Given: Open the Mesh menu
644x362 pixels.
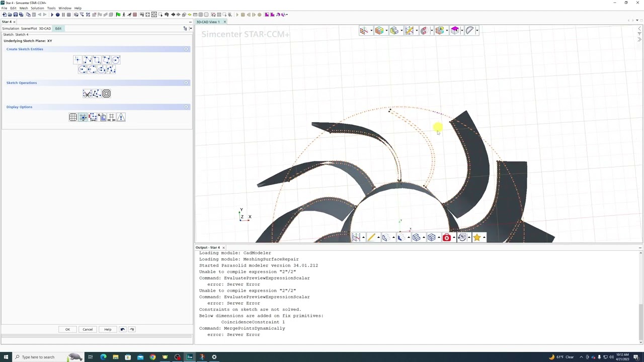Looking at the screenshot, I should pyautogui.click(x=24, y=8).
